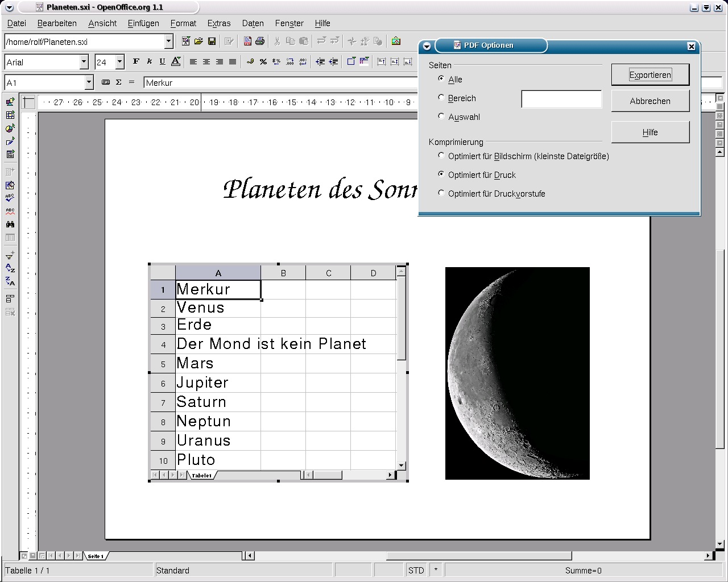The image size is (728, 582).
Task: Click the Abbrechen button
Action: [650, 101]
